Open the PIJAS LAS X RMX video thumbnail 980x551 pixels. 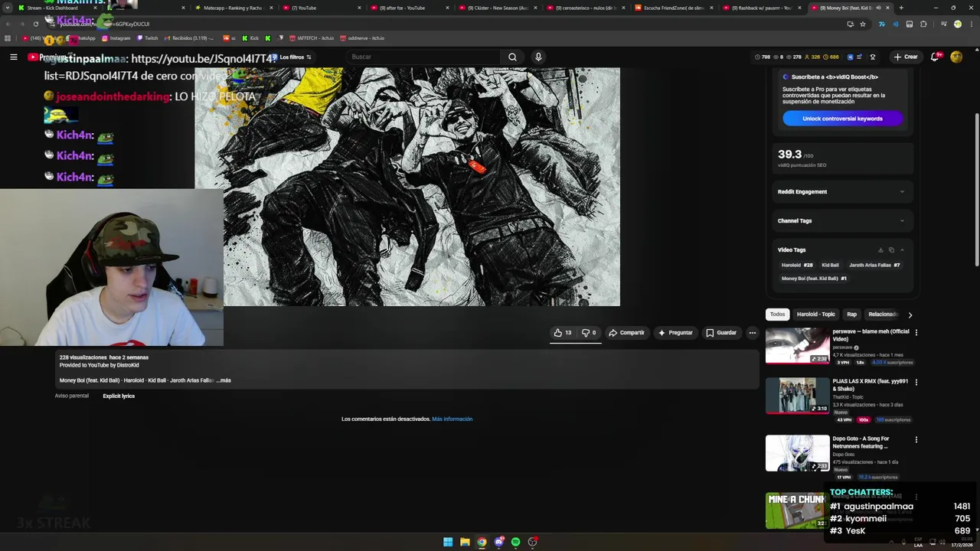coord(797,396)
